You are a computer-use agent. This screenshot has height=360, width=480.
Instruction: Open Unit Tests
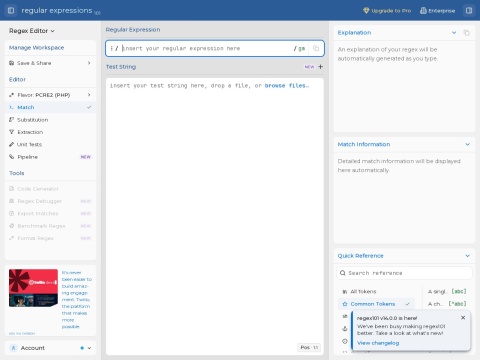click(50, 144)
